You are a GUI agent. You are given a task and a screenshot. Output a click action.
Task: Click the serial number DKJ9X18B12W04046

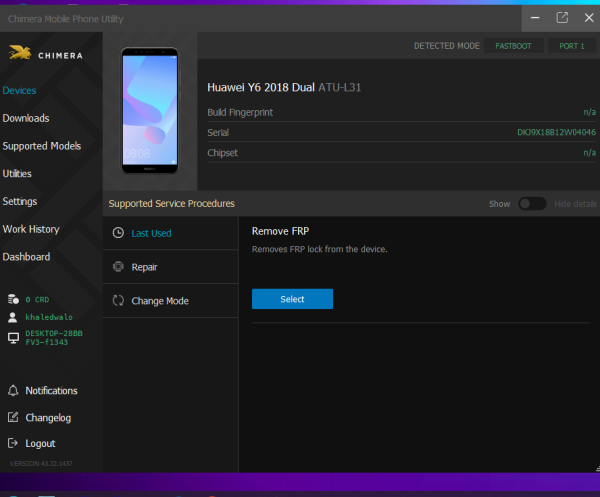click(x=556, y=132)
